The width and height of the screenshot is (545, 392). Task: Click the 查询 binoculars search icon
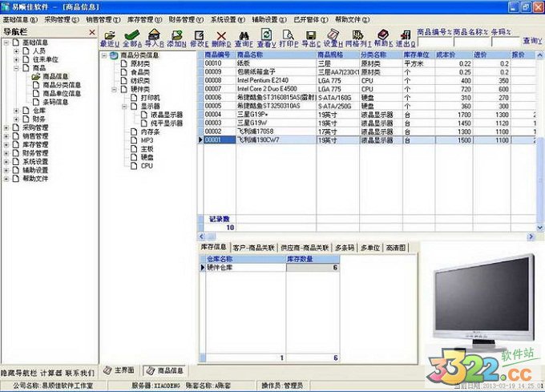244,35
